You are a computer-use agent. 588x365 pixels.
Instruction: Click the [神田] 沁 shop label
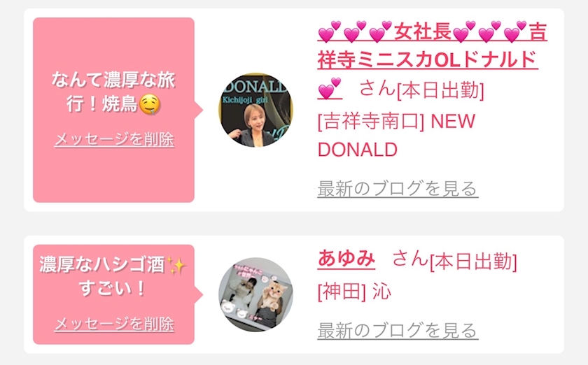[x=354, y=292]
